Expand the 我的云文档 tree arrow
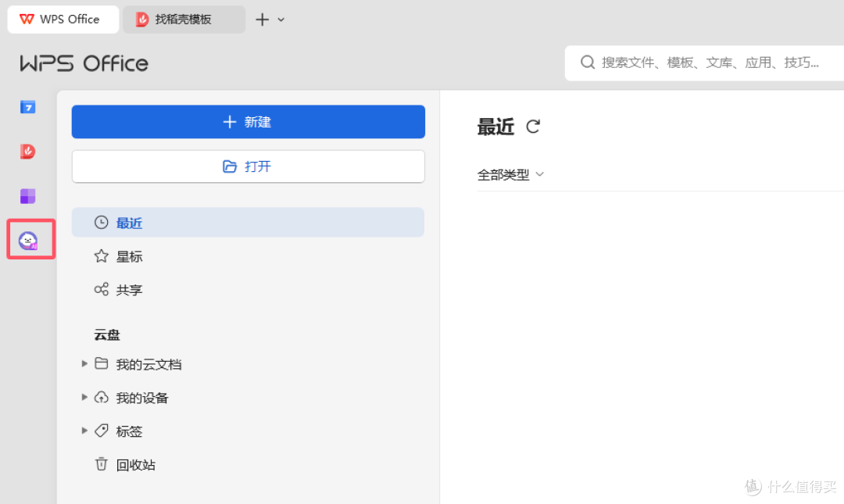The width and height of the screenshot is (844, 504). pyautogui.click(x=84, y=364)
